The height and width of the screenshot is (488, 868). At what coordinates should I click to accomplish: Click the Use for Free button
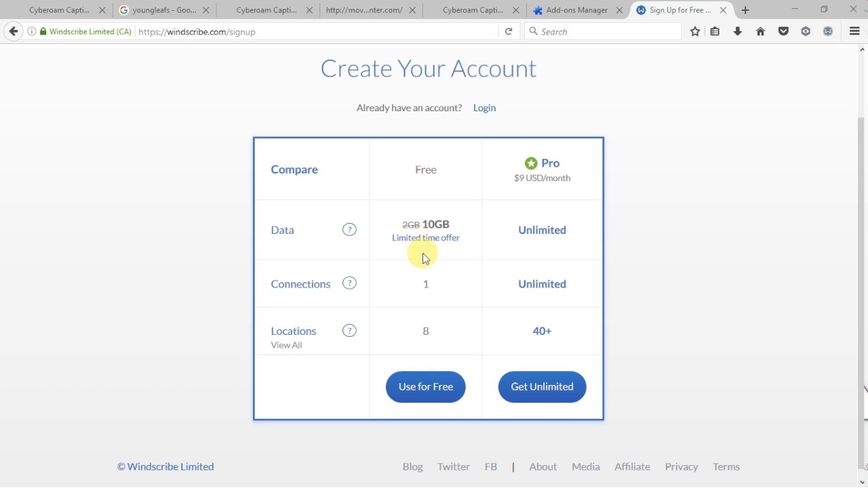click(426, 386)
